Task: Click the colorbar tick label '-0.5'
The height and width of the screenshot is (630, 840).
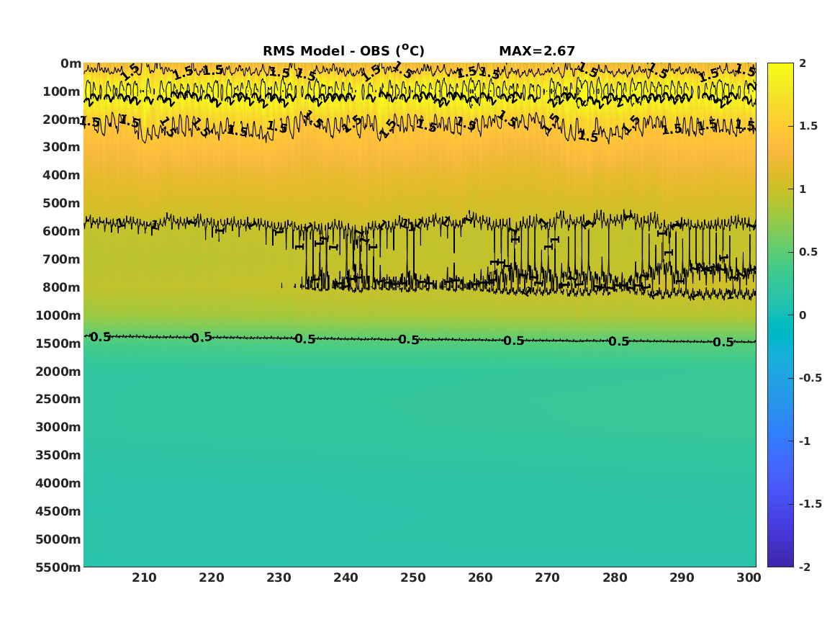Action: point(810,378)
